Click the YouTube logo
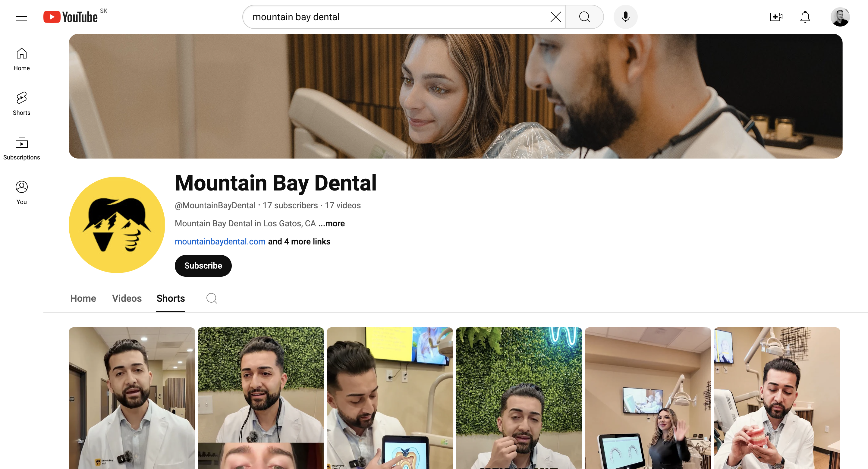This screenshot has width=868, height=469. [x=71, y=17]
